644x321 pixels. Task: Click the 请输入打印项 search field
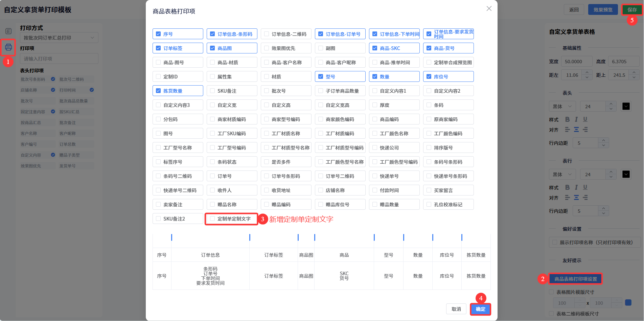tap(59, 59)
